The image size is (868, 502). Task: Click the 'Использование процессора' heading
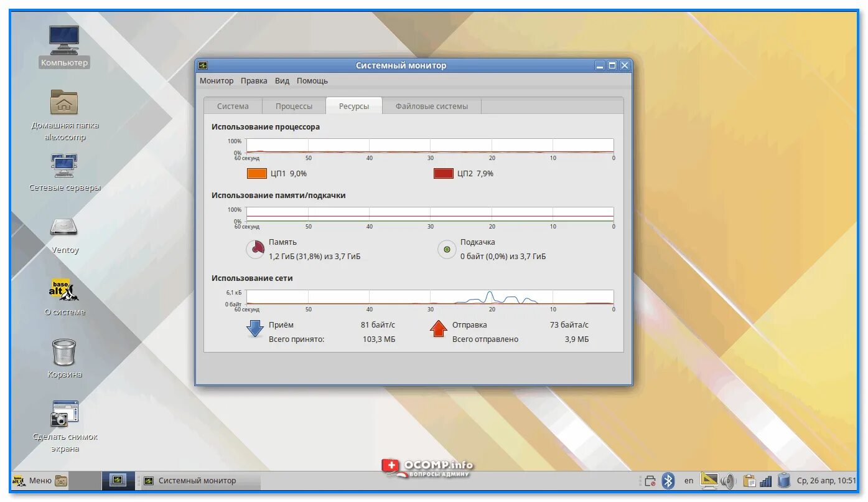[x=266, y=127]
